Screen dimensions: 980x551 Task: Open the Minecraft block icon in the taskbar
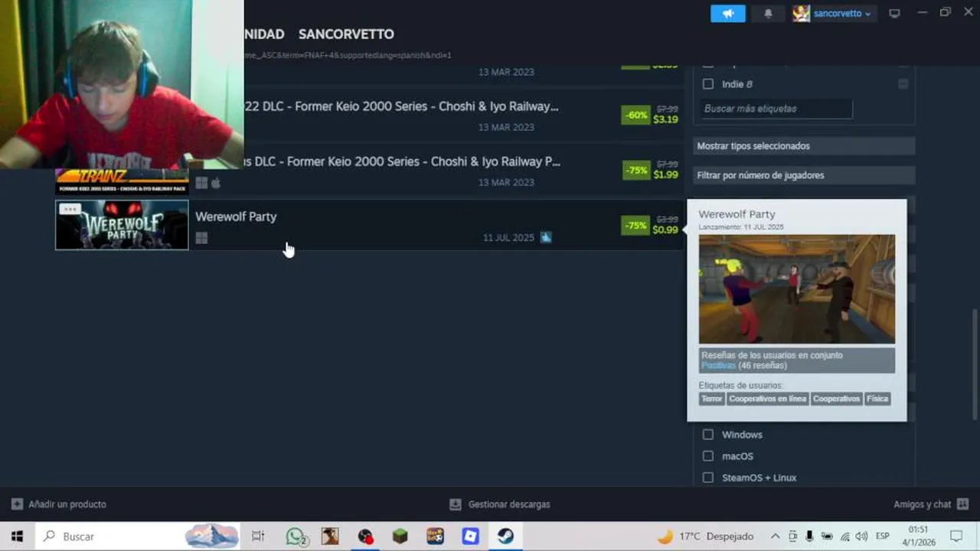(400, 536)
